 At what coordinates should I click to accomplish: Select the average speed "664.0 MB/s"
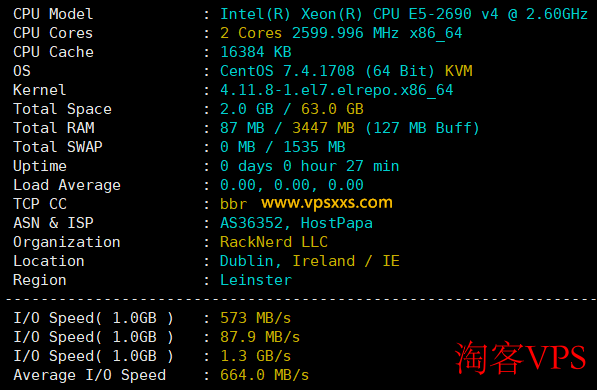265,376
